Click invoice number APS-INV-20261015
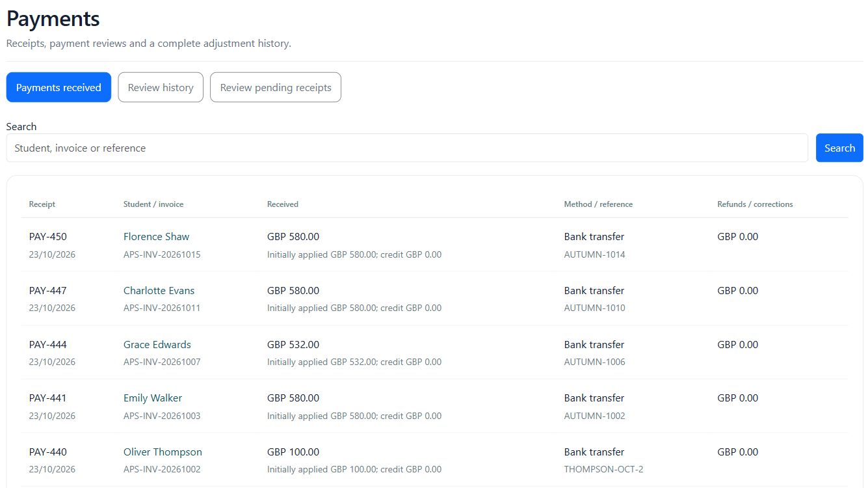 [x=162, y=254]
